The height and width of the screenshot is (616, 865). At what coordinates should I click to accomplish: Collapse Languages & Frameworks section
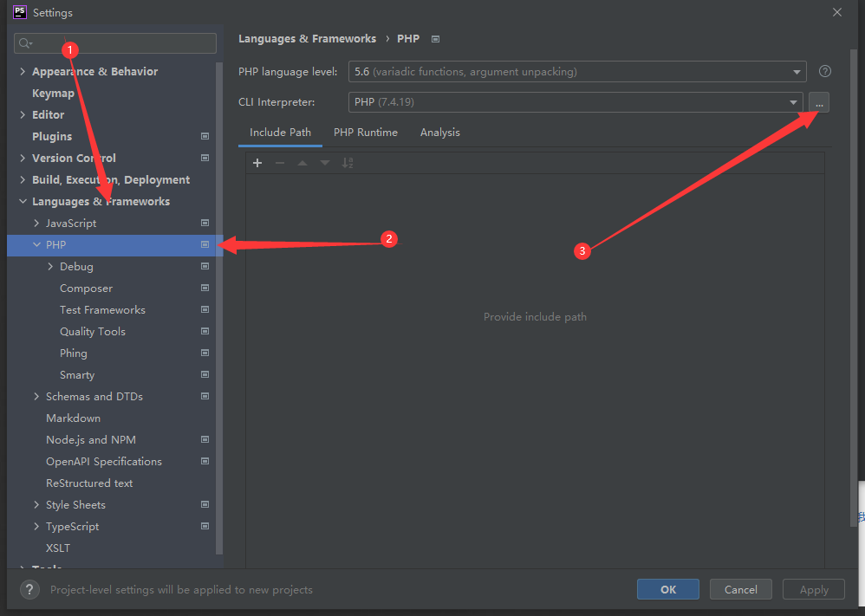(23, 201)
